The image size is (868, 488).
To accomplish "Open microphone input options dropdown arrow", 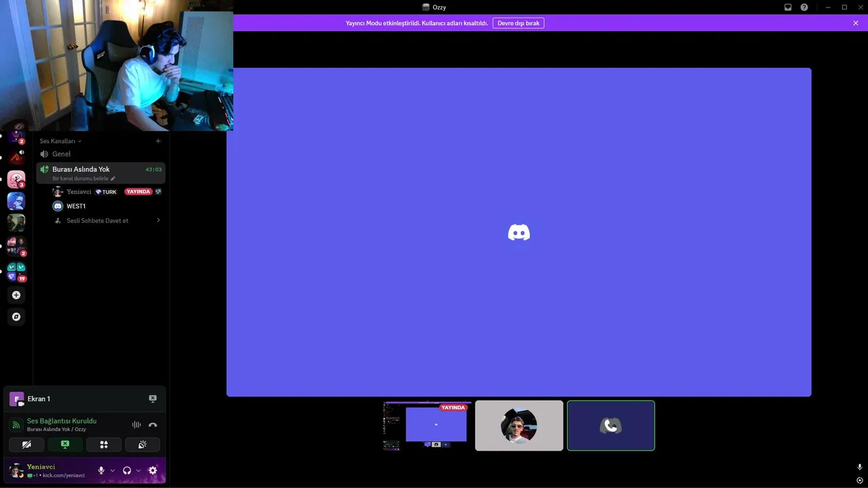I will [x=113, y=470].
